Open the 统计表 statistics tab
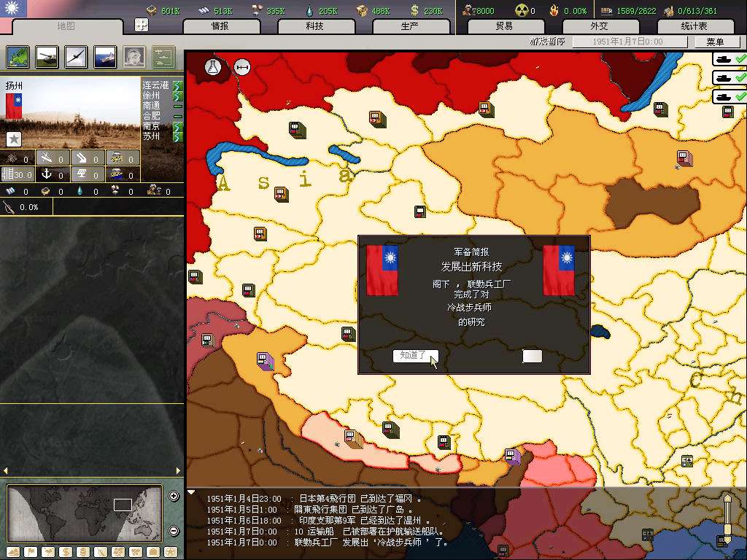Screen dimensions: 747x560 [x=694, y=26]
